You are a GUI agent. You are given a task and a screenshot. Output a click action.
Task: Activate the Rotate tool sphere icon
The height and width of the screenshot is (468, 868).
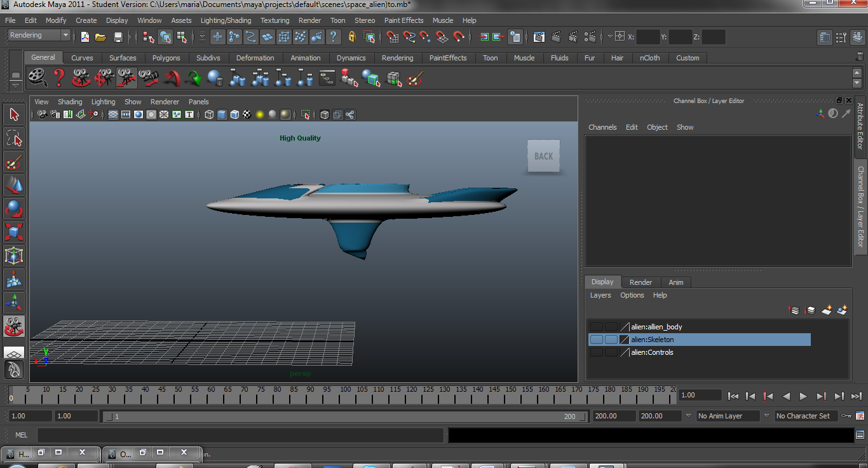[14, 209]
